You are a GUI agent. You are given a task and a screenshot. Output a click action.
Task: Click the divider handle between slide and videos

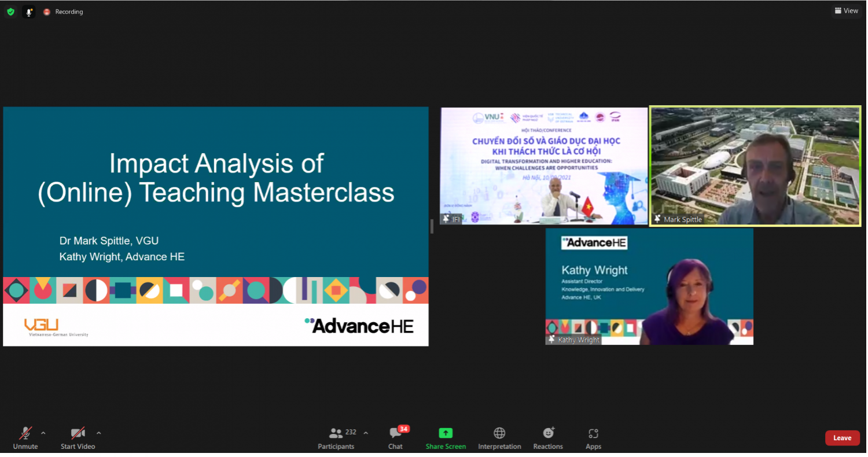tap(432, 226)
